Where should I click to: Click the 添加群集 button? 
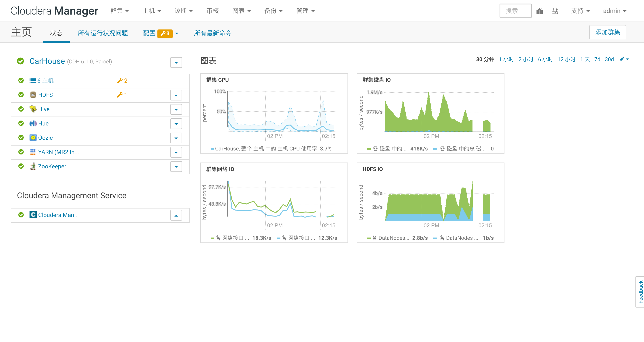607,32
